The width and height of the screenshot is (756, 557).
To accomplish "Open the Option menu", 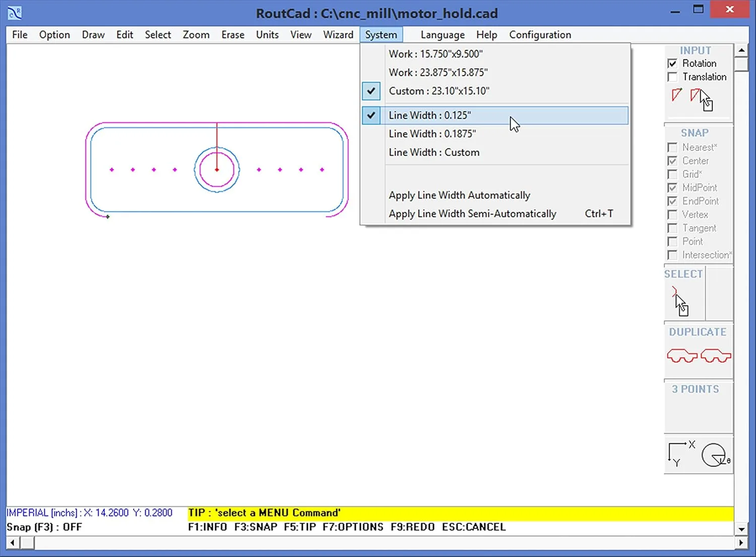I will pos(54,34).
